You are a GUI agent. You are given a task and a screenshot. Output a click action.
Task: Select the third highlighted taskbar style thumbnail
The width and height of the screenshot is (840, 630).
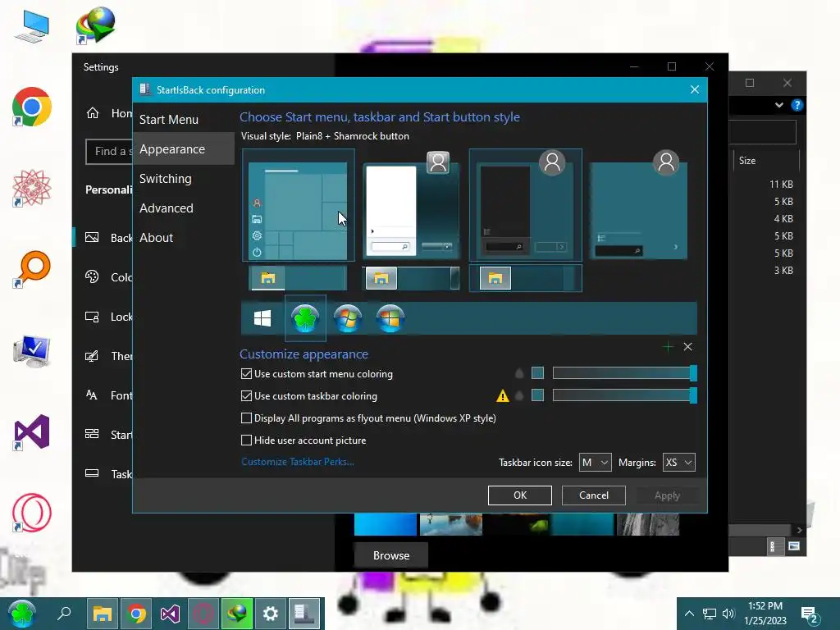[x=526, y=279]
